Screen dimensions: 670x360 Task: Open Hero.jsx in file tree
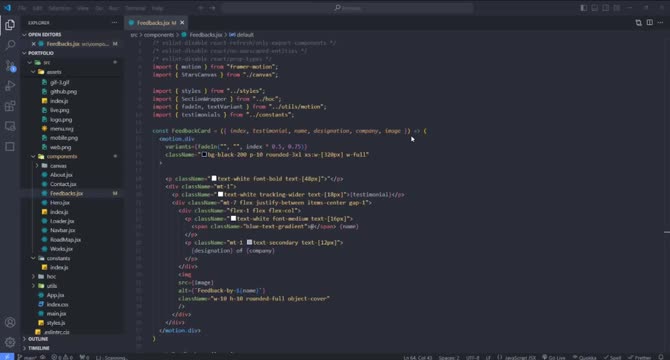(60, 202)
